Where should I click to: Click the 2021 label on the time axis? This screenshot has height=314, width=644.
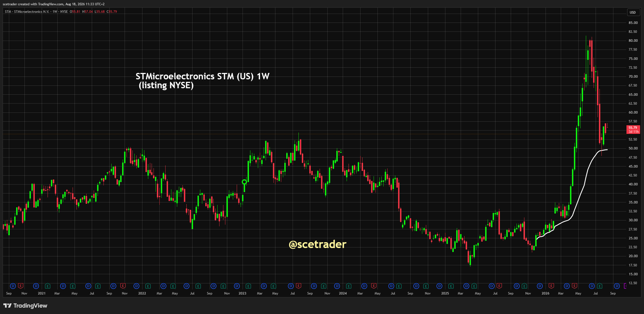pyautogui.click(x=42, y=293)
